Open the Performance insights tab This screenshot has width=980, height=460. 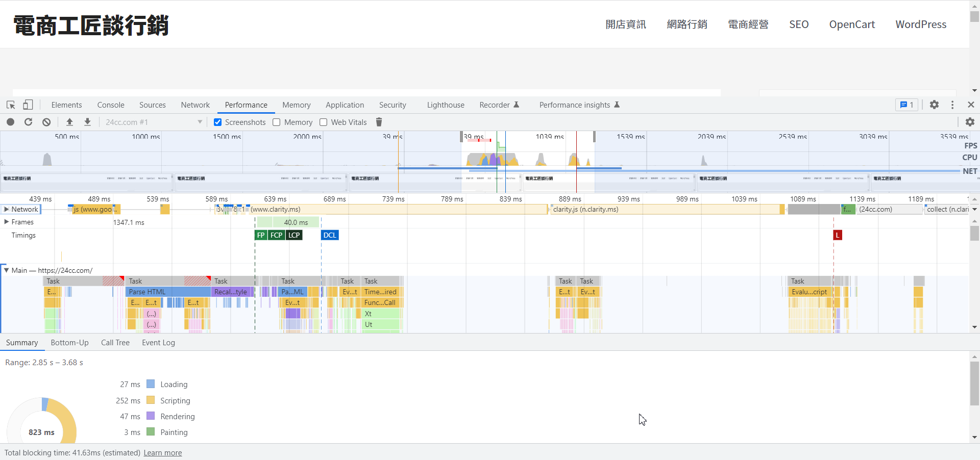pos(579,105)
